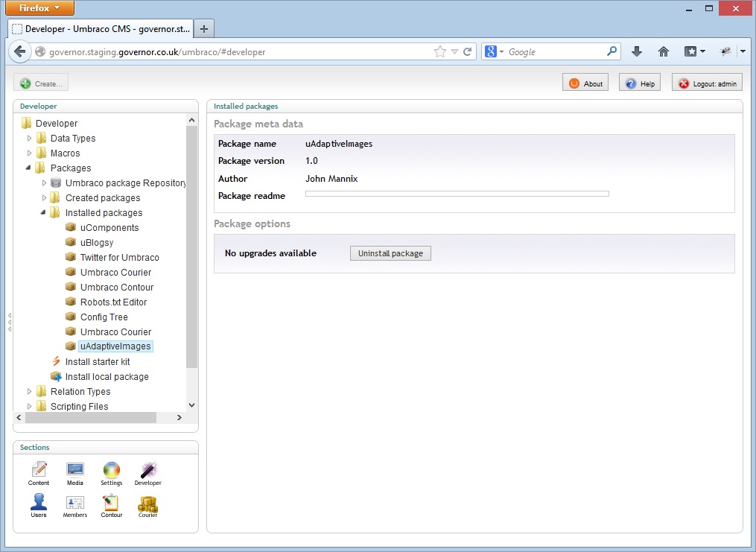Open the About button

coord(585,83)
